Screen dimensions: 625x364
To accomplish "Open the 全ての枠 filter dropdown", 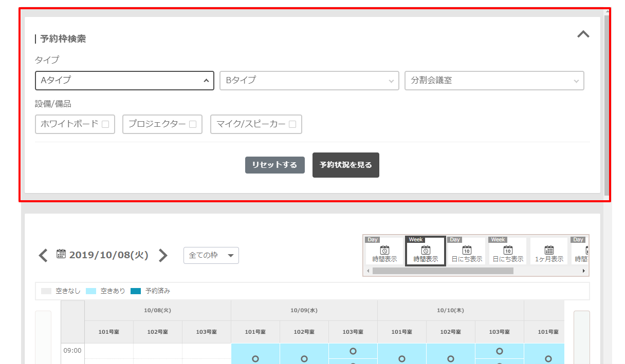I will point(211,255).
